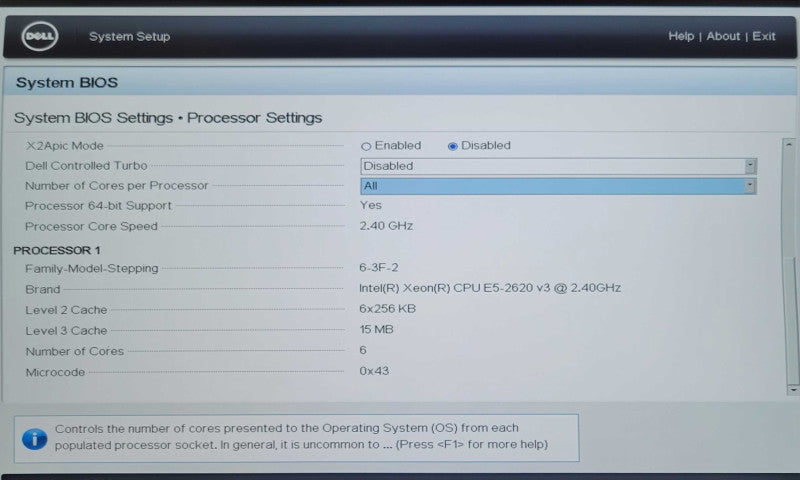The image size is (800, 480).
Task: Click the Dell logo icon
Action: [39, 36]
